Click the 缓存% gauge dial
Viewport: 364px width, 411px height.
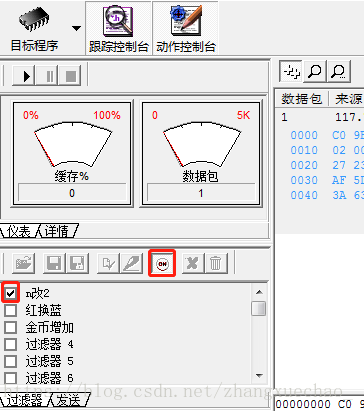pyautogui.click(x=73, y=144)
